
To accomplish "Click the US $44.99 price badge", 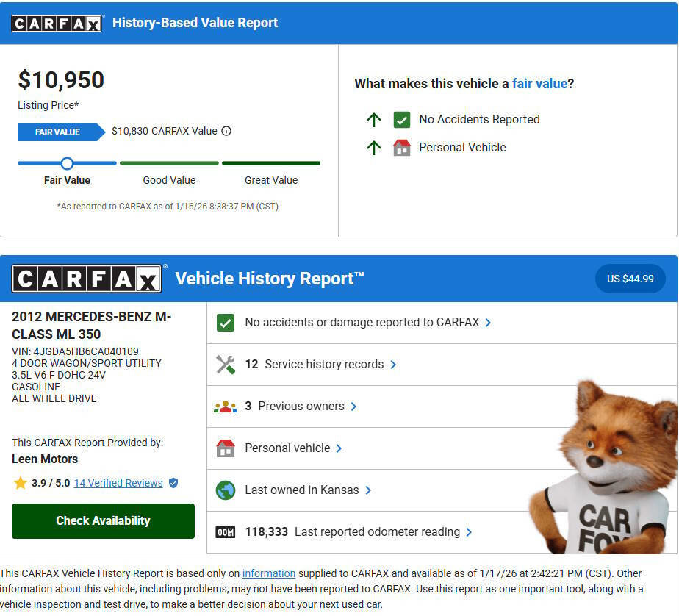I will (x=630, y=279).
